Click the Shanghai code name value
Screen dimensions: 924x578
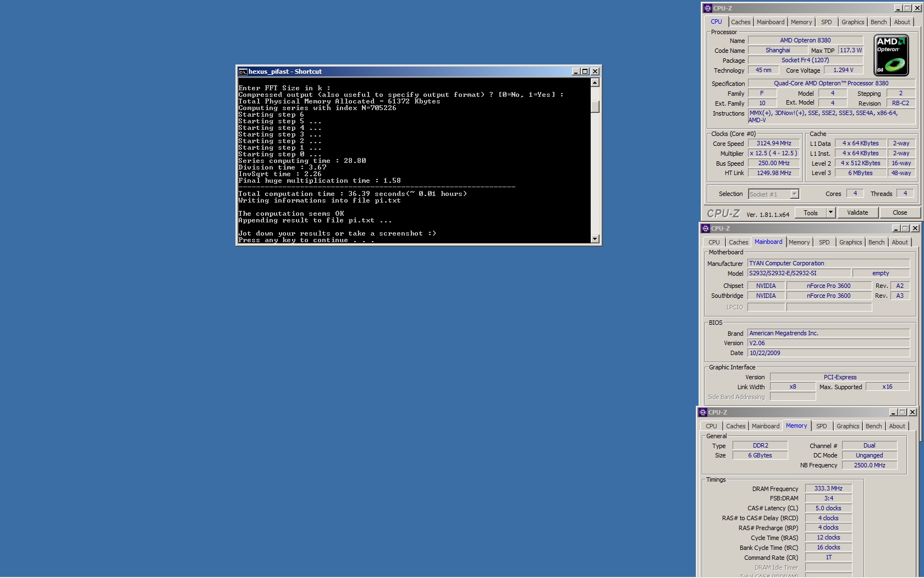click(x=778, y=50)
